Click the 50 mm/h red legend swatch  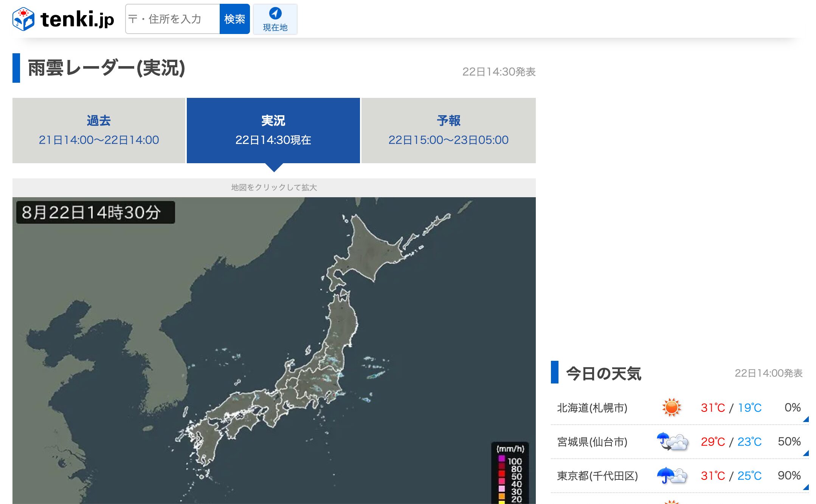tap(502, 473)
